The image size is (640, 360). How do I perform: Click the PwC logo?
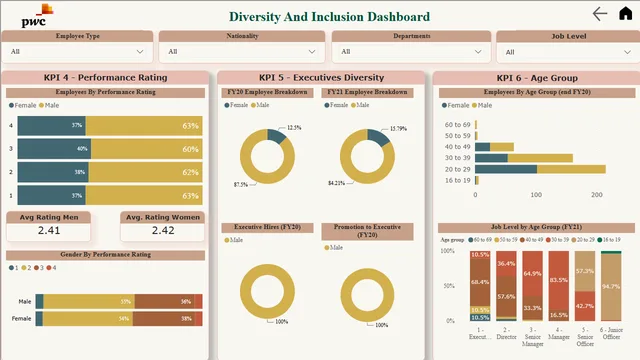click(37, 16)
